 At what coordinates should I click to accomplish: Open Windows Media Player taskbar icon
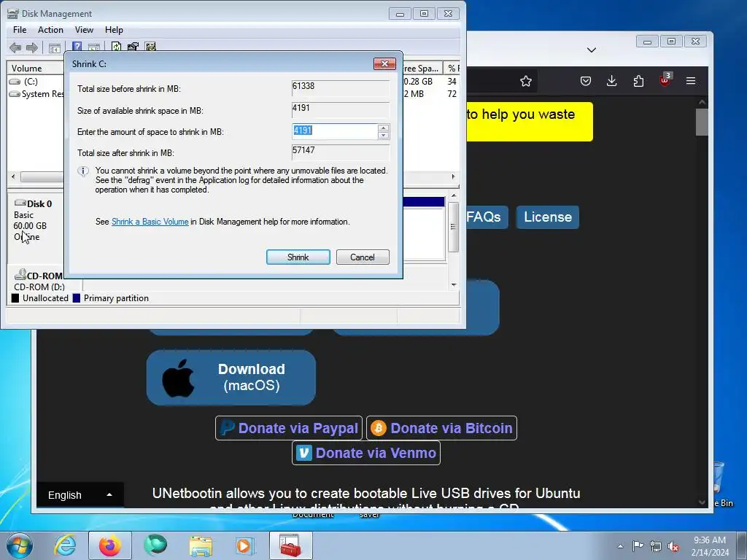245,545
